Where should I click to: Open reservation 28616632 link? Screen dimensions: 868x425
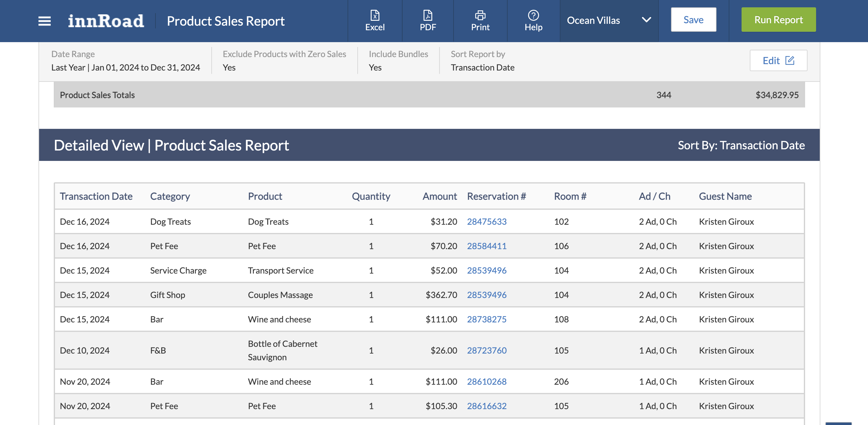[486, 406]
